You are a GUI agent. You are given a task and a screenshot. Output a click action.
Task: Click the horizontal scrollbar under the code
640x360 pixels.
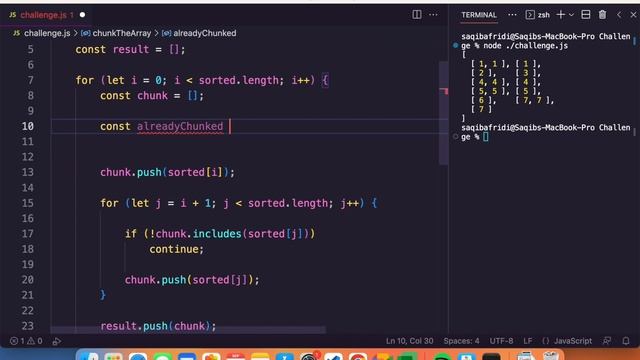point(188,330)
